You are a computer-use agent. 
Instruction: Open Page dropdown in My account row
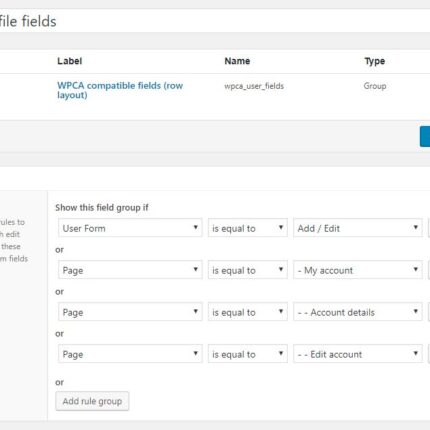(130, 270)
